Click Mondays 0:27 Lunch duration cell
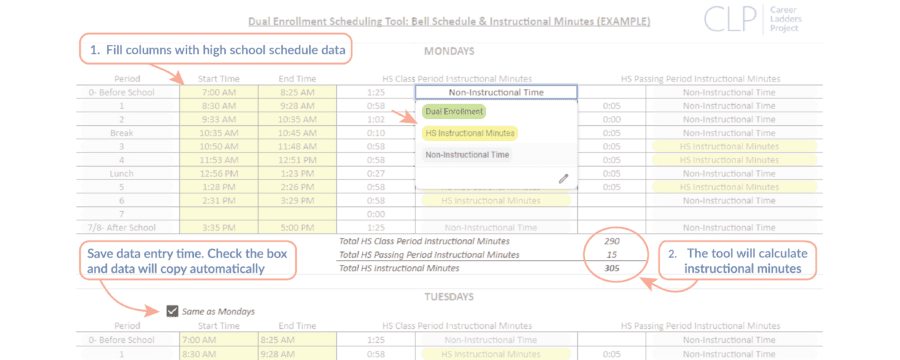 (x=375, y=173)
